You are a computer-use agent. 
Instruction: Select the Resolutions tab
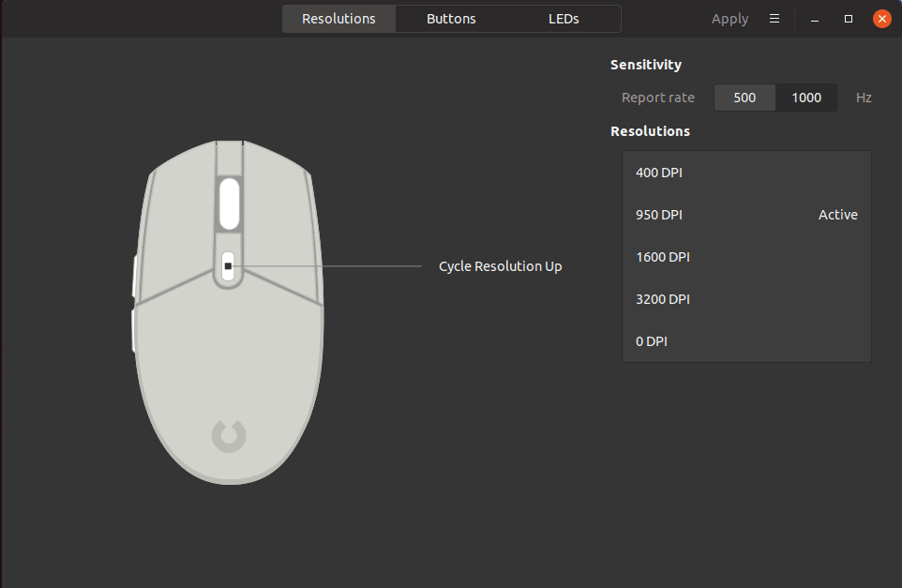pyautogui.click(x=338, y=18)
